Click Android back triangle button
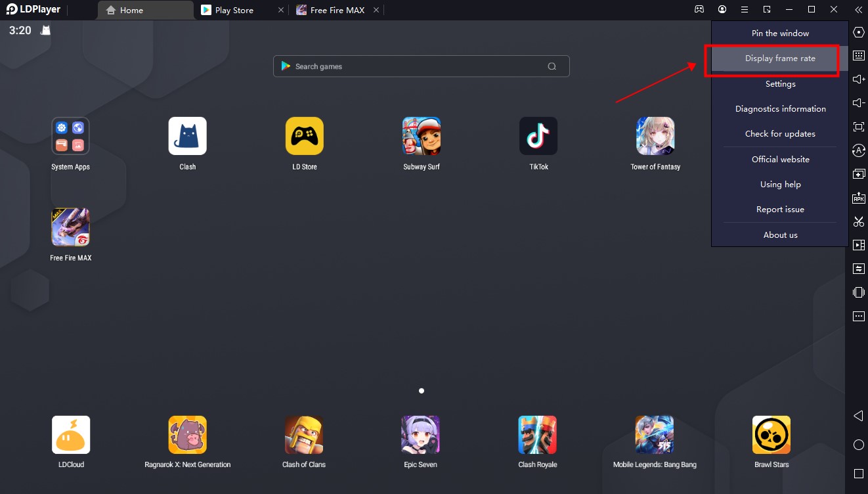The width and height of the screenshot is (868, 494). 858,416
